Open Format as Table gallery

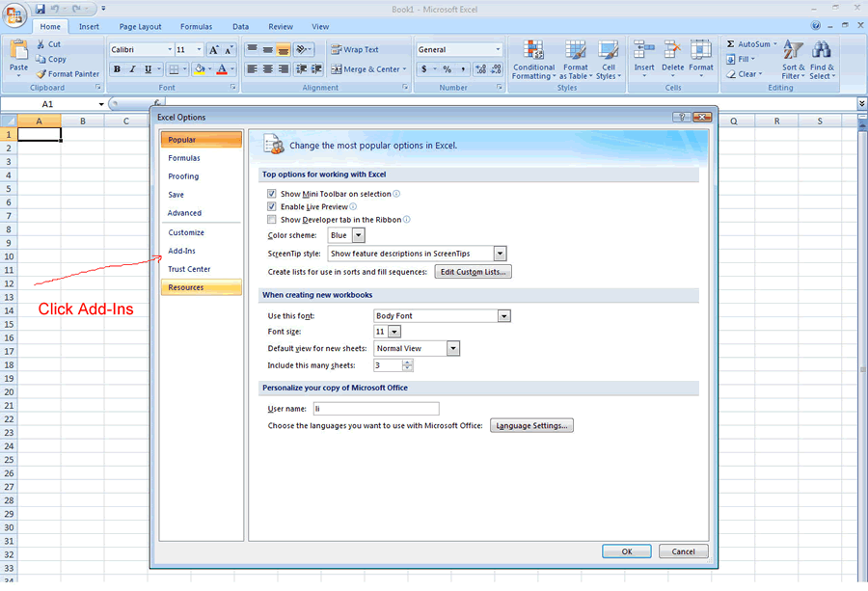coord(576,60)
